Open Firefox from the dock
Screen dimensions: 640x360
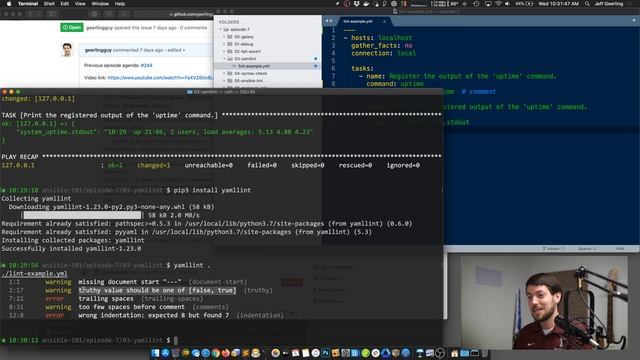point(226,353)
